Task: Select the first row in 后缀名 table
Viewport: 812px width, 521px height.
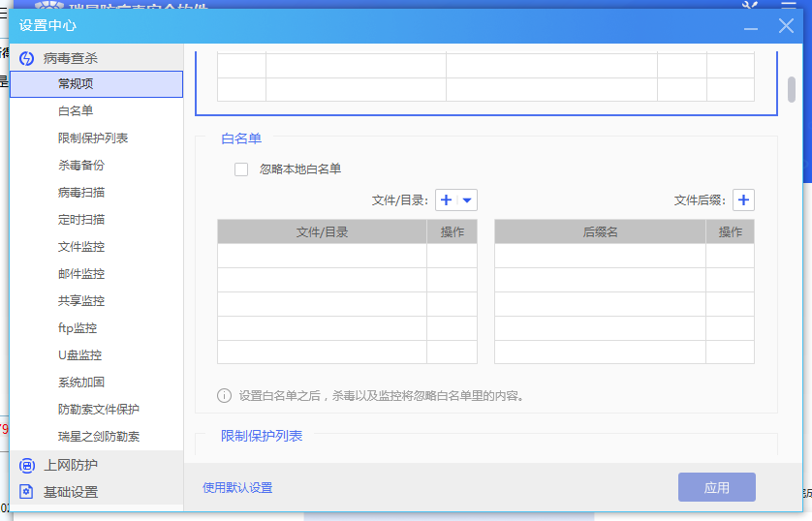Action: pyautogui.click(x=600, y=256)
